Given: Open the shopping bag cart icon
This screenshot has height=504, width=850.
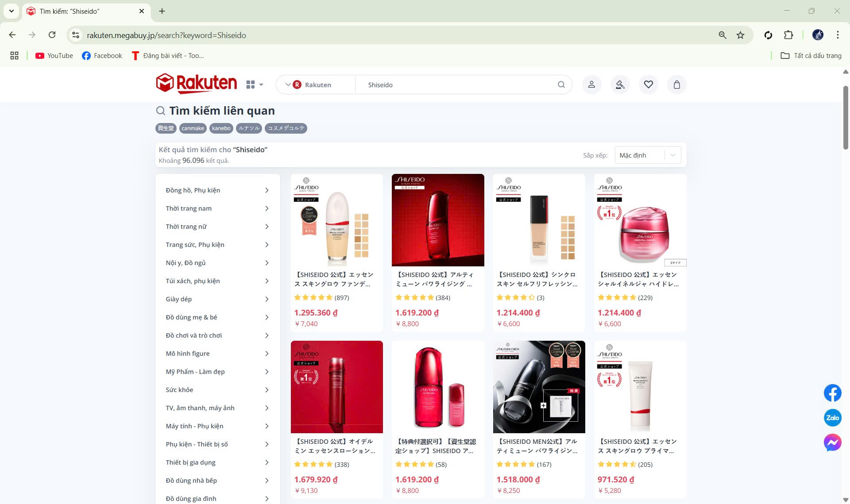Looking at the screenshot, I should coord(676,85).
